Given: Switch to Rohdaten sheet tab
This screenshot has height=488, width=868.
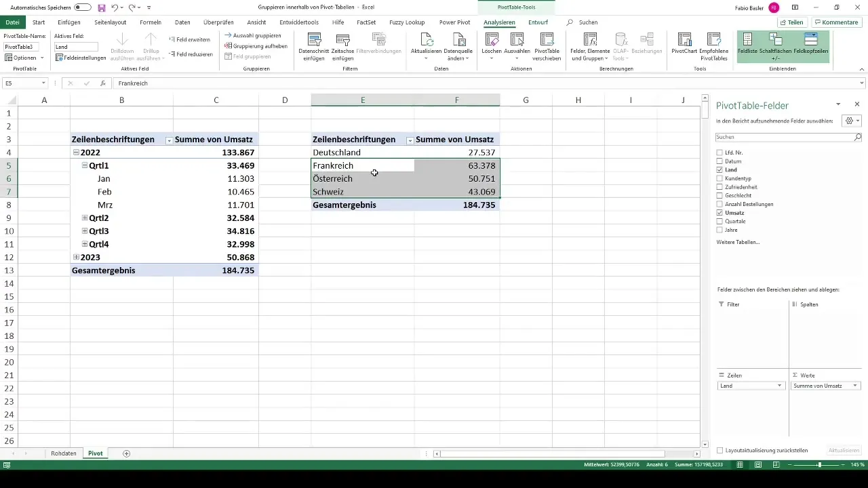Looking at the screenshot, I should pos(64,453).
